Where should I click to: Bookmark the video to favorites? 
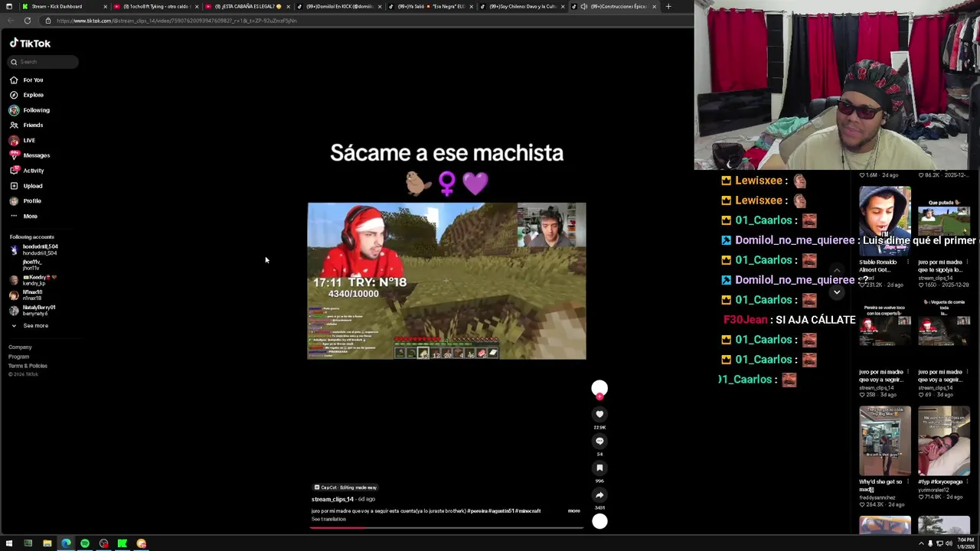point(599,468)
